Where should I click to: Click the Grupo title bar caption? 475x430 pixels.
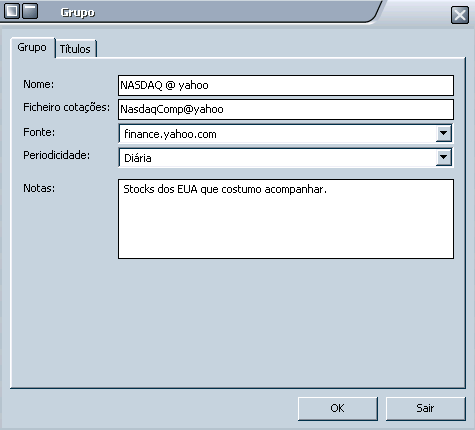click(78, 13)
